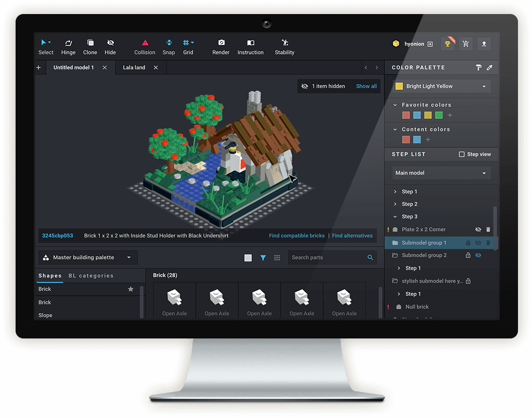
Task: Open the Bright Light Yellow color dropdown
Action: click(x=441, y=86)
